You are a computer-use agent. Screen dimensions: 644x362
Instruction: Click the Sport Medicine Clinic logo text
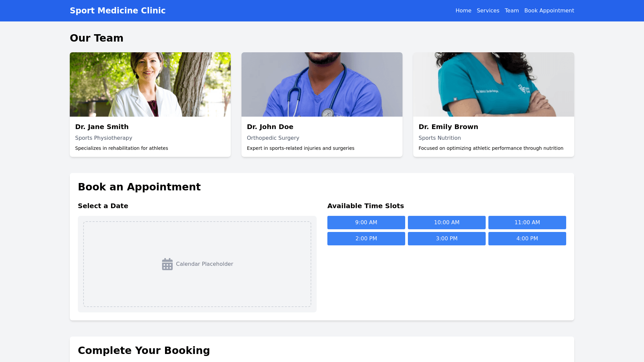click(117, 11)
